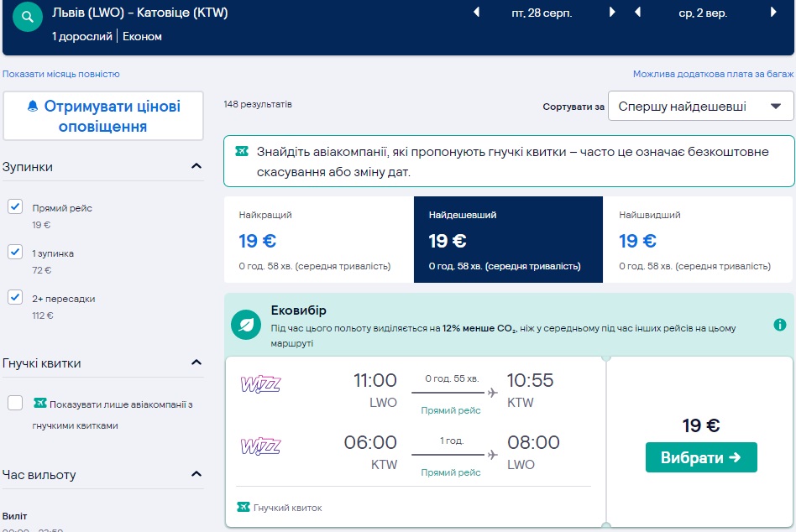The height and width of the screenshot is (532, 796).
Task: Uncheck the 1 зупинка checkbox
Action: tap(15, 252)
